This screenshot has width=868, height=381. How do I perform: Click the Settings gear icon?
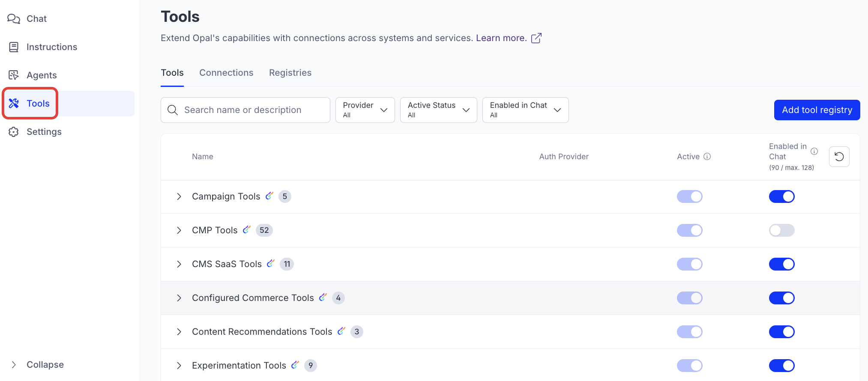tap(14, 132)
